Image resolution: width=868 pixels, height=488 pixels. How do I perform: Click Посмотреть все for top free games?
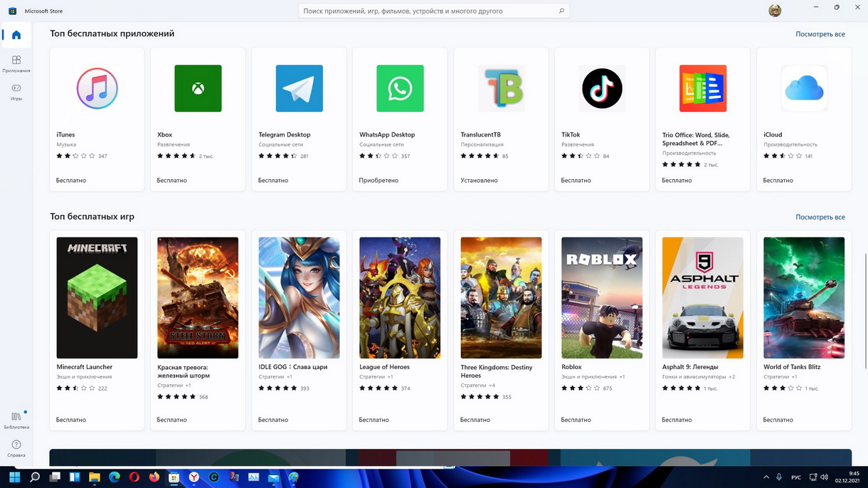pos(820,217)
